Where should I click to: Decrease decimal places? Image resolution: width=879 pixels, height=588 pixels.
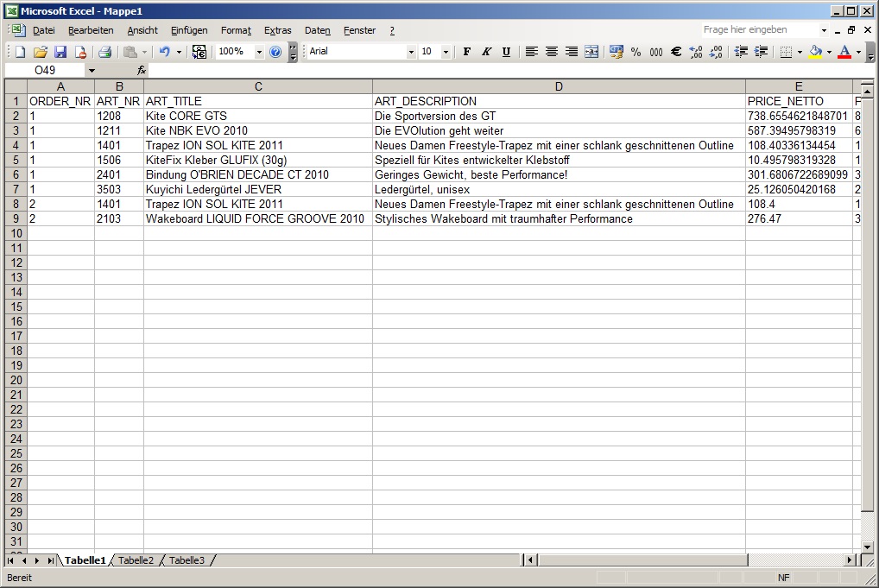tap(716, 52)
